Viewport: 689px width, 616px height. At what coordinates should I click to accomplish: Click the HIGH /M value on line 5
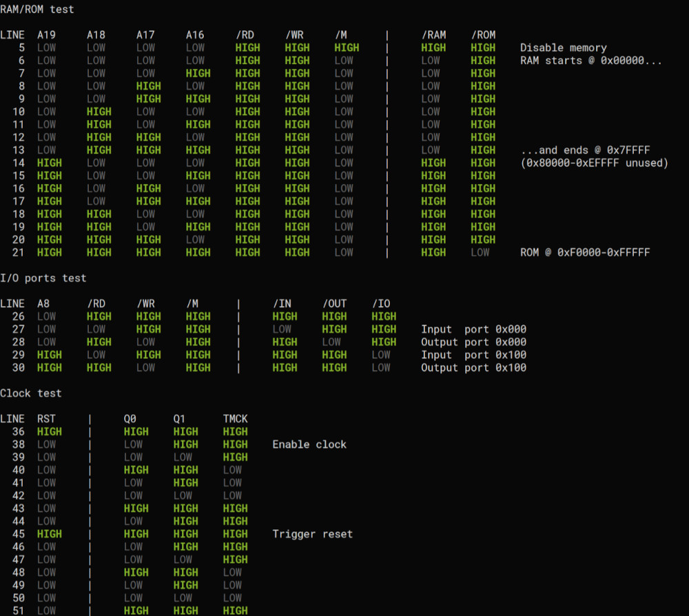pos(347,48)
